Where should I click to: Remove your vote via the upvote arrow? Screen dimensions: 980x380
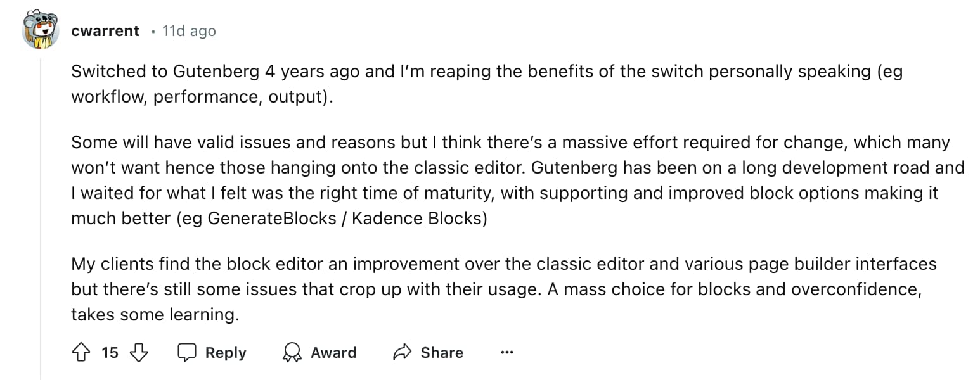click(x=81, y=352)
